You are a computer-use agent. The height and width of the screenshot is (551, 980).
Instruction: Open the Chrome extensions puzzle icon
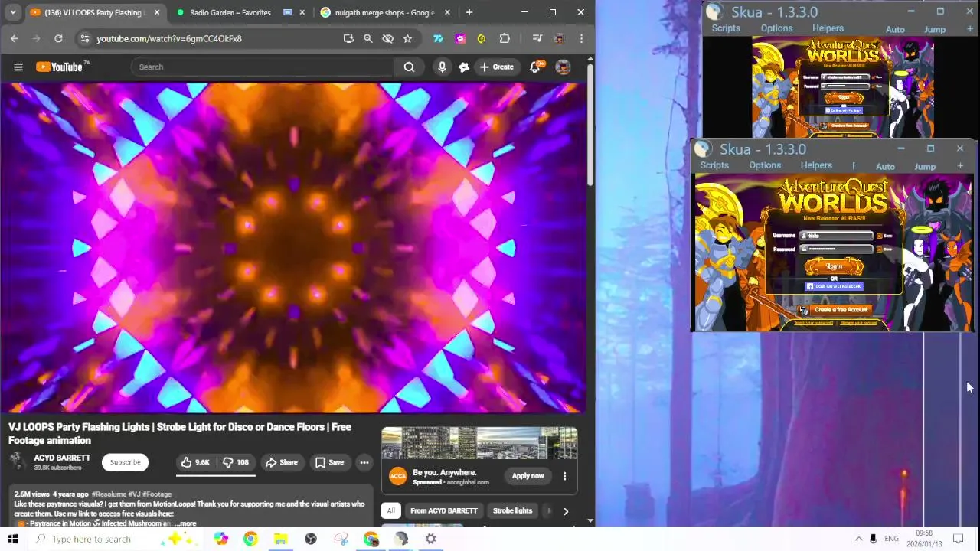pos(505,38)
